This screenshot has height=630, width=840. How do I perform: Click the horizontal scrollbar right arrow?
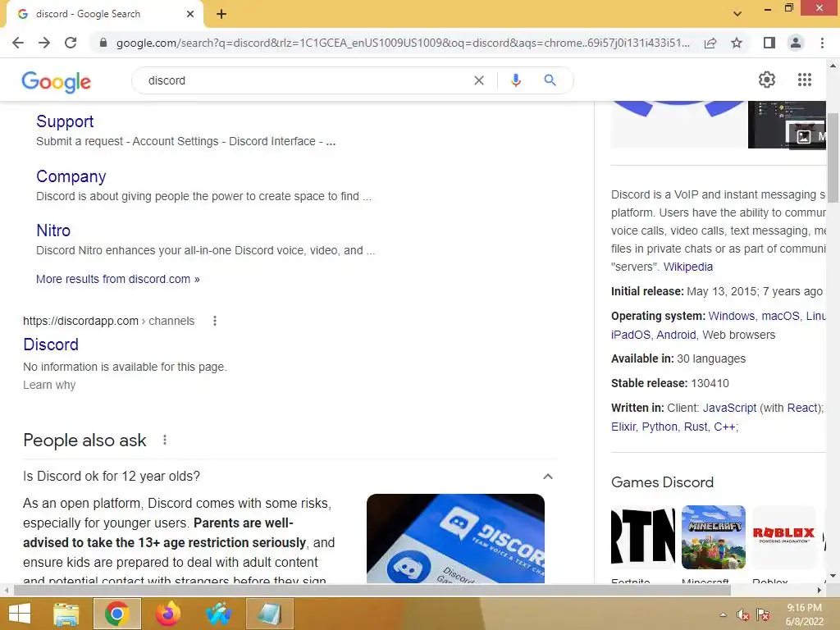[x=819, y=591]
